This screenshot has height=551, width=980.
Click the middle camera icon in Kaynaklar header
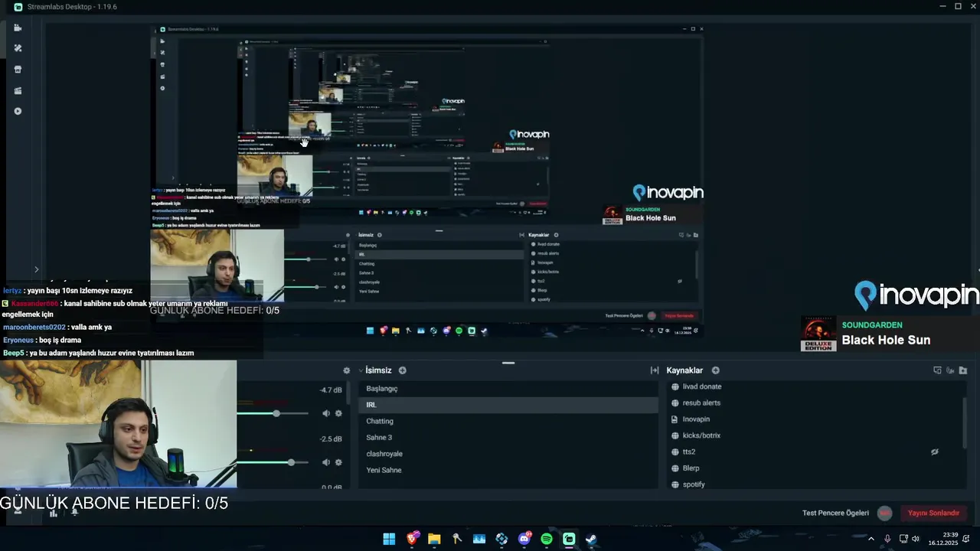950,370
